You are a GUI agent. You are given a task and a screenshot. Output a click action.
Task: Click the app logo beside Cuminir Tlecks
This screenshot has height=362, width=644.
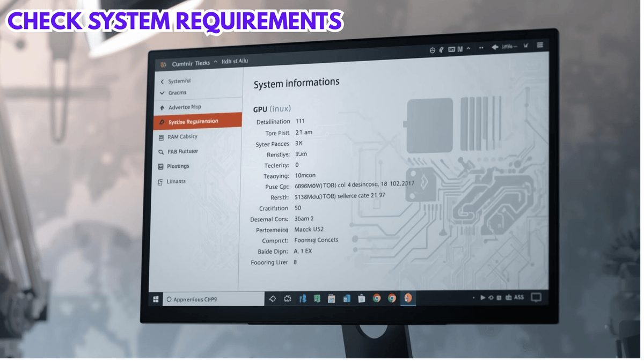point(163,64)
